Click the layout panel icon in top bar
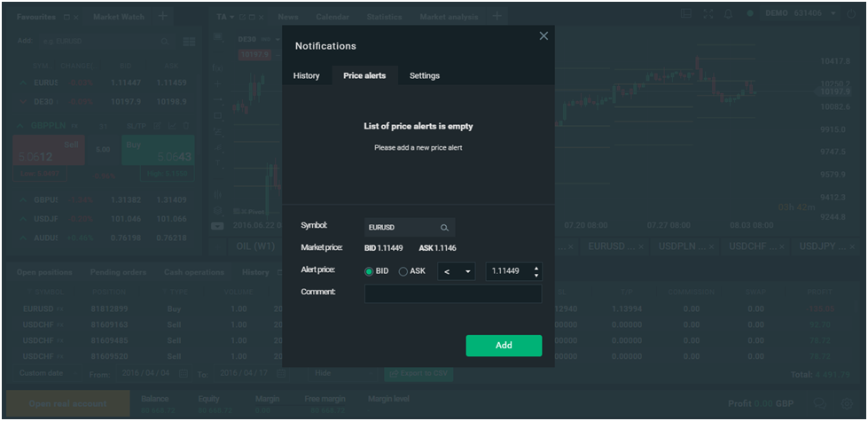 coord(686,13)
